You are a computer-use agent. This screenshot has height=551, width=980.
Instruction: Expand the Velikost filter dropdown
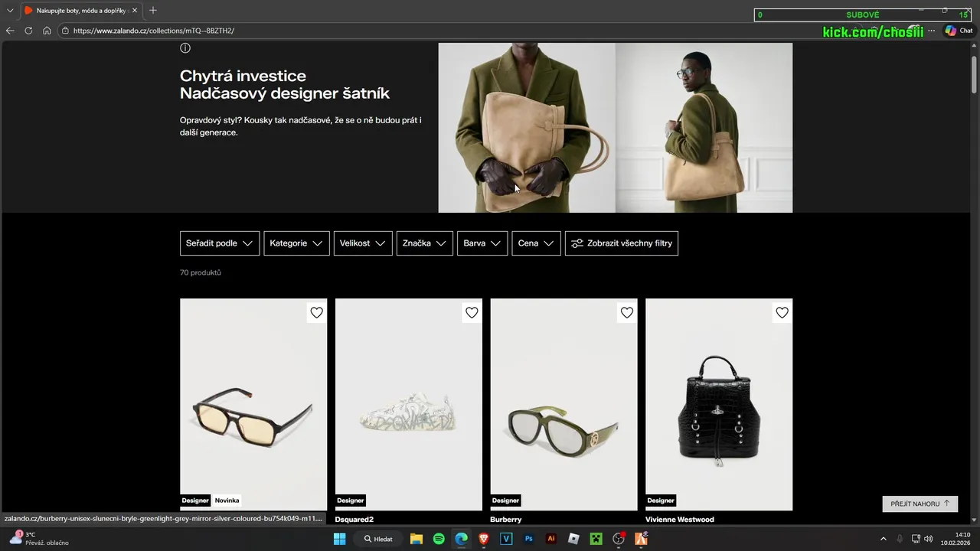coord(363,243)
